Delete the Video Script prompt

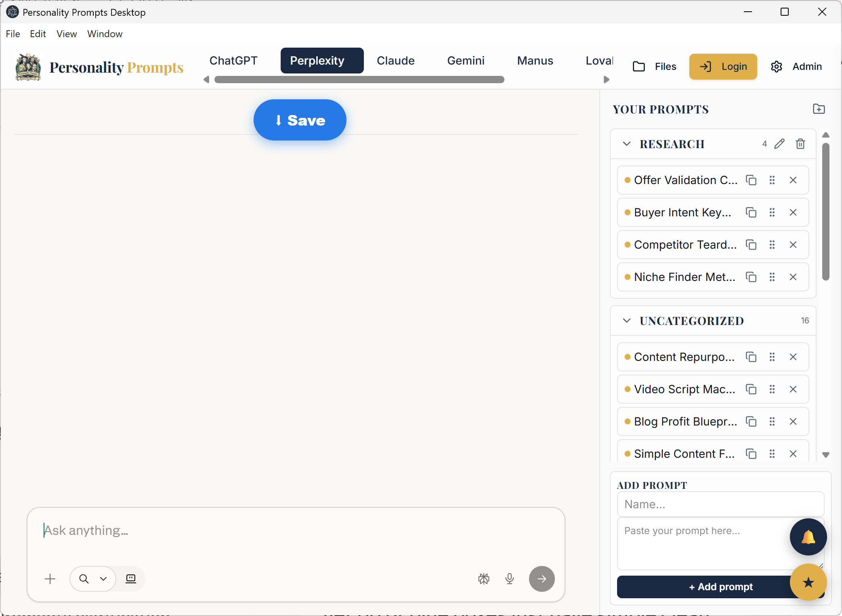[793, 389]
